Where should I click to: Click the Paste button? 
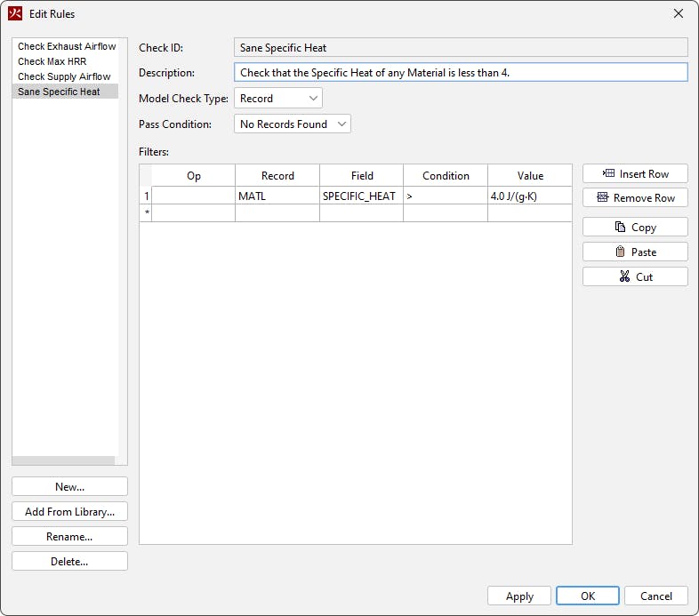[x=635, y=252]
